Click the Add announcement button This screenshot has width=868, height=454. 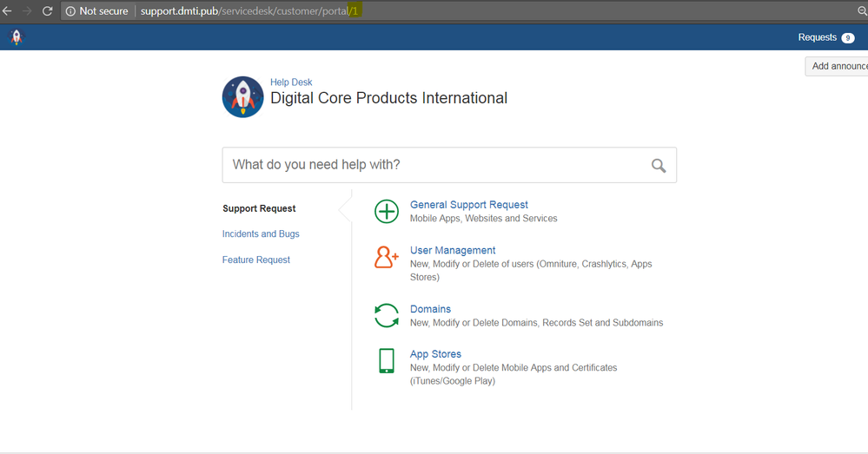point(837,66)
